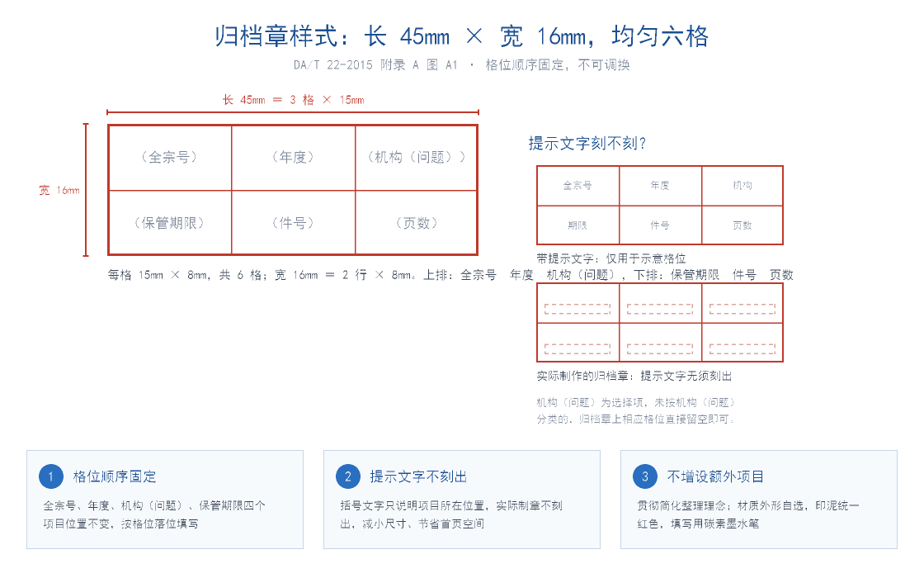The image size is (924, 578).
Task: Click the gray 分类的,归档章上相应格位 note line
Action: (634, 419)
